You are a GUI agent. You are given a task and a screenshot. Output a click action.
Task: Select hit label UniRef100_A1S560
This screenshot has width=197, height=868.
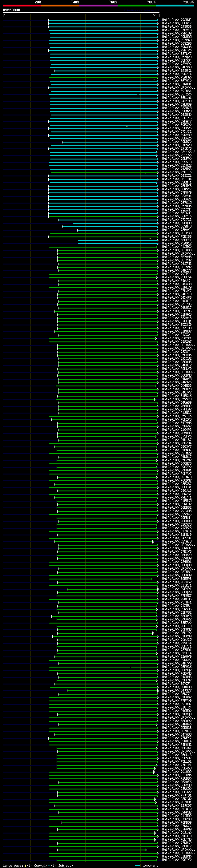[x=176, y=247]
